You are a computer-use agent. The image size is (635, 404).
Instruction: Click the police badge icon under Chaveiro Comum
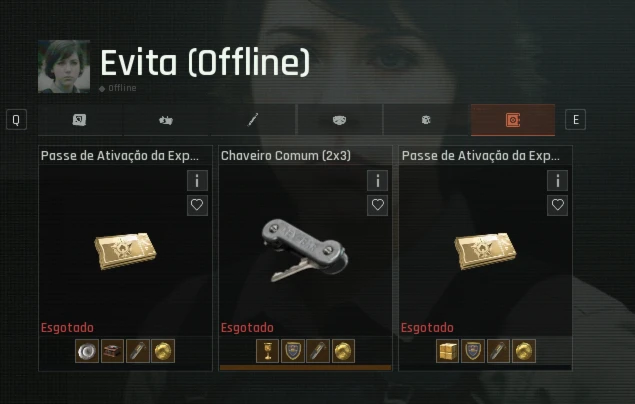[292, 351]
